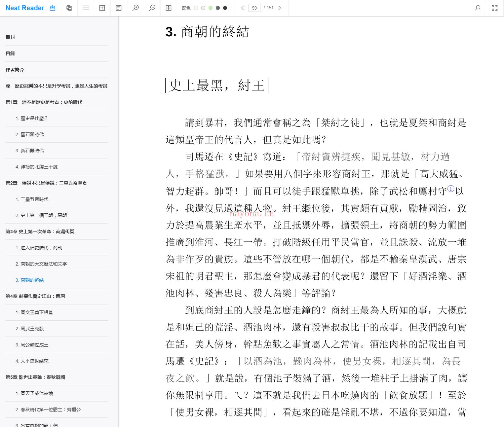Image resolution: width=504 pixels, height=427 pixels.
Task: Select the dark gray color theme swatch
Action: pos(218,8)
